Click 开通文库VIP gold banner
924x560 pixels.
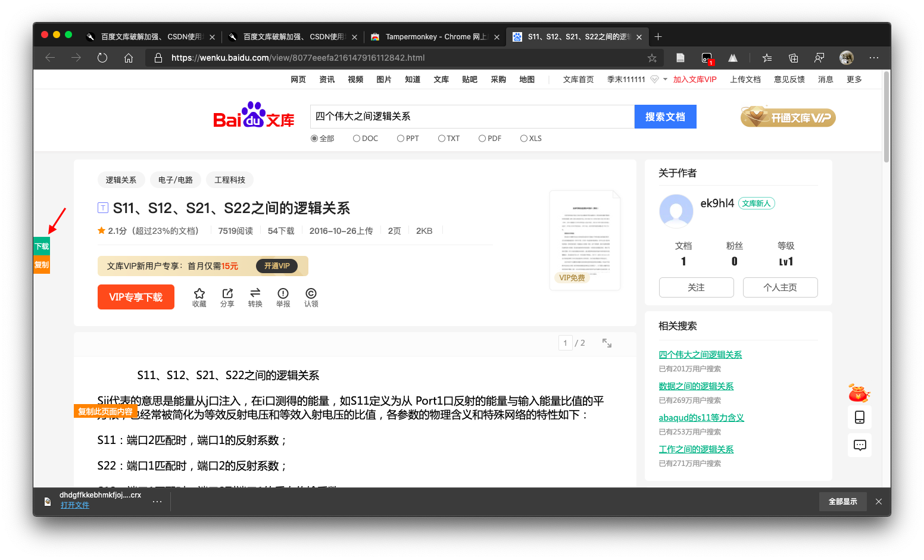[788, 117]
